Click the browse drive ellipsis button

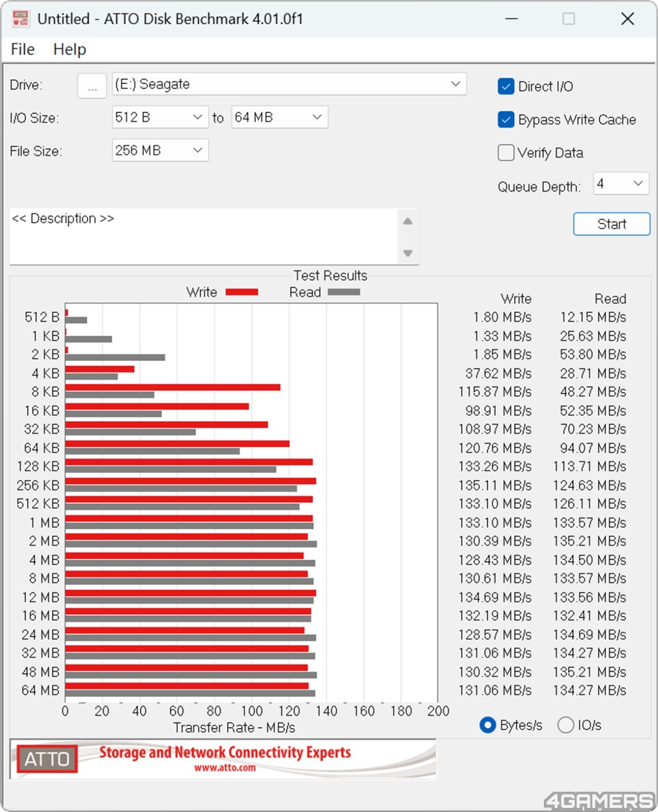[92, 85]
